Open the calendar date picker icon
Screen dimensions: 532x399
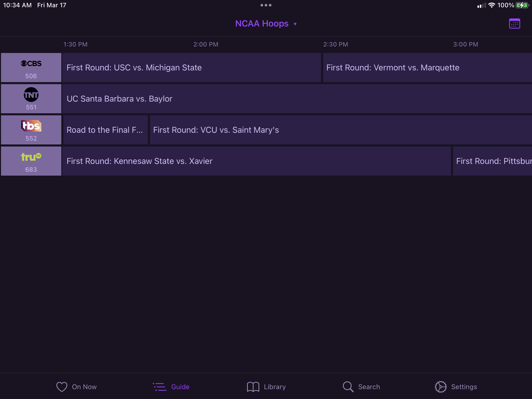coord(514,24)
